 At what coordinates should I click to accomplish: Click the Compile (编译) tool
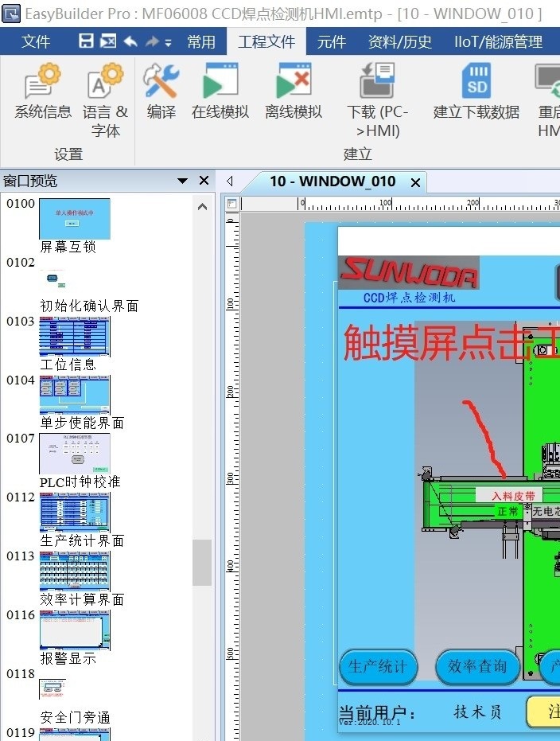pyautogui.click(x=161, y=92)
